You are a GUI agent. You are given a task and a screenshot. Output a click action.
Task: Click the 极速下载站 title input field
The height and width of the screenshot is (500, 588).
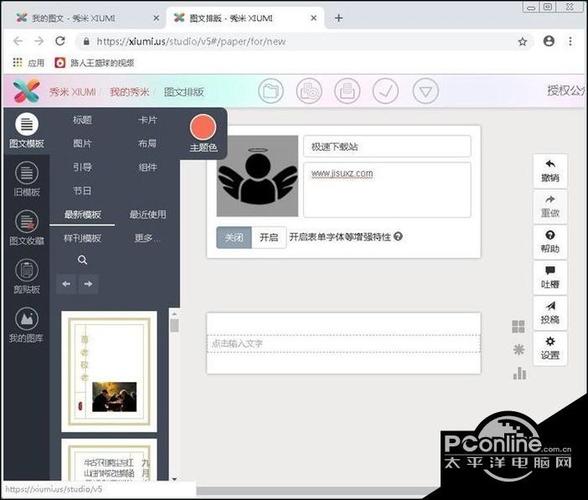click(387, 146)
